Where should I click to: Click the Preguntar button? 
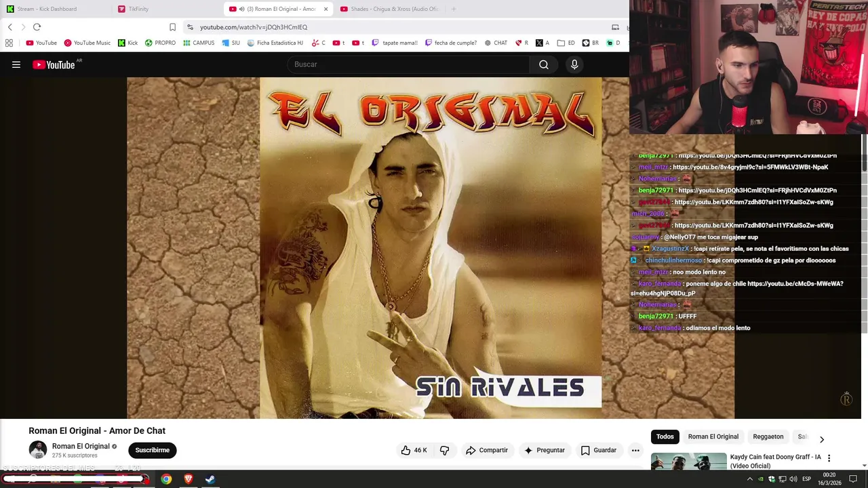point(544,450)
